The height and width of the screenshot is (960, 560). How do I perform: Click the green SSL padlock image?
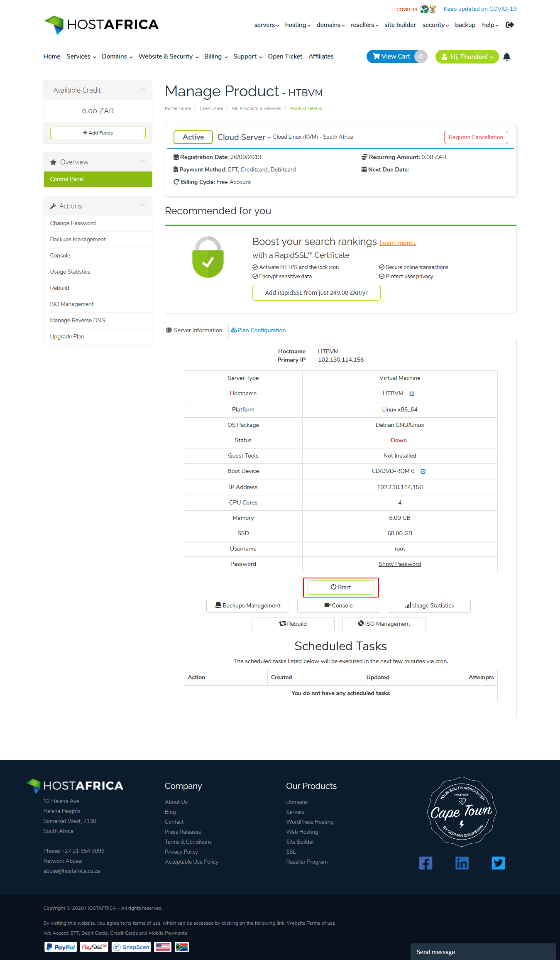point(208,257)
